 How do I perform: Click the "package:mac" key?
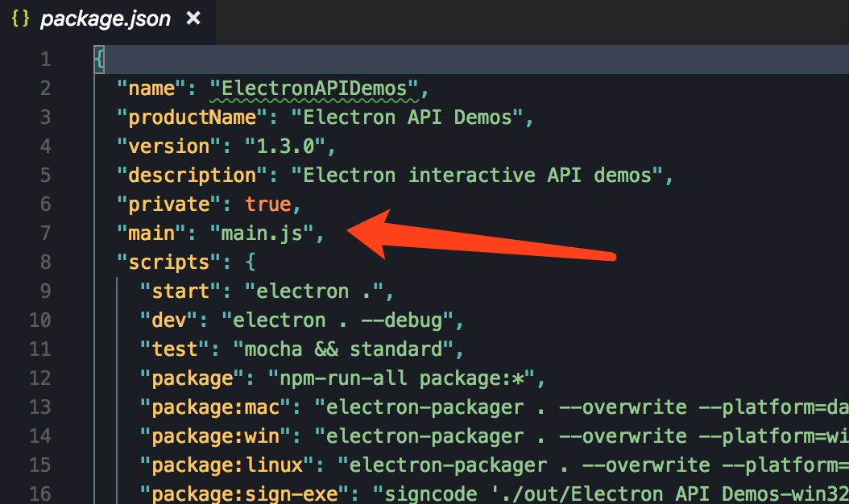tap(216, 407)
